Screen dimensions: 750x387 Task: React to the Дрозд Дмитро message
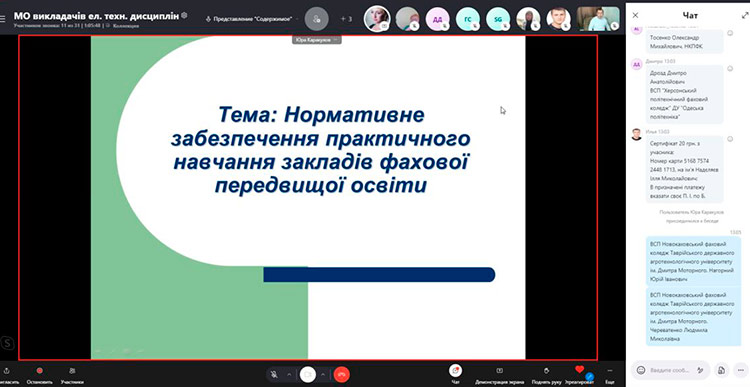tap(730, 68)
